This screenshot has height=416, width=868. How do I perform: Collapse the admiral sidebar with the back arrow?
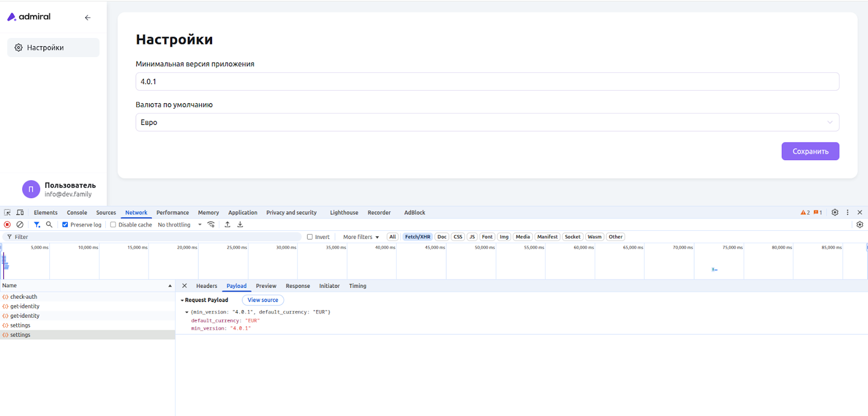point(87,17)
